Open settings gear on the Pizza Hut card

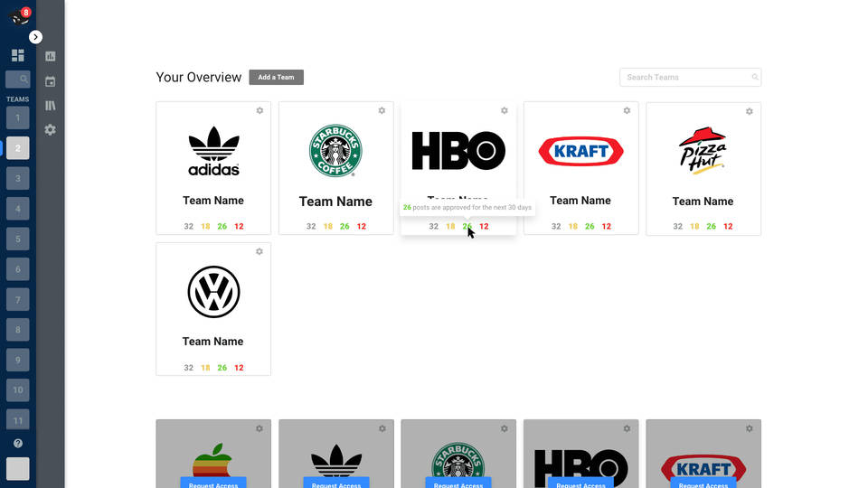749,112
